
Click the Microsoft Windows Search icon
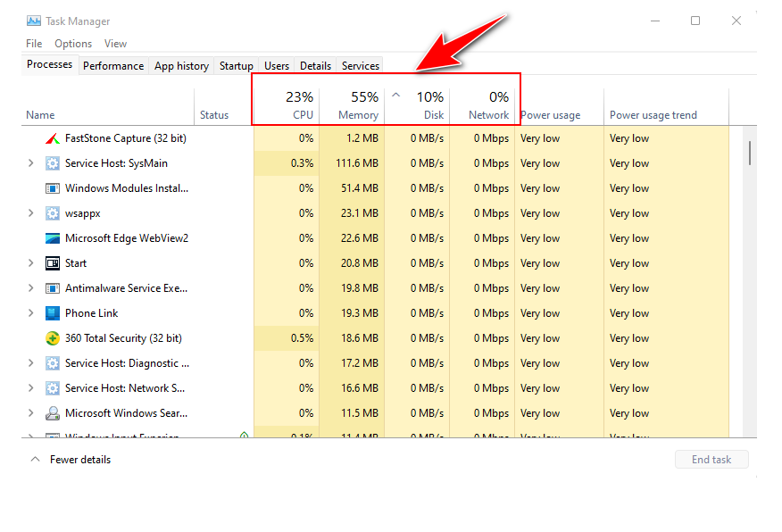[53, 413]
